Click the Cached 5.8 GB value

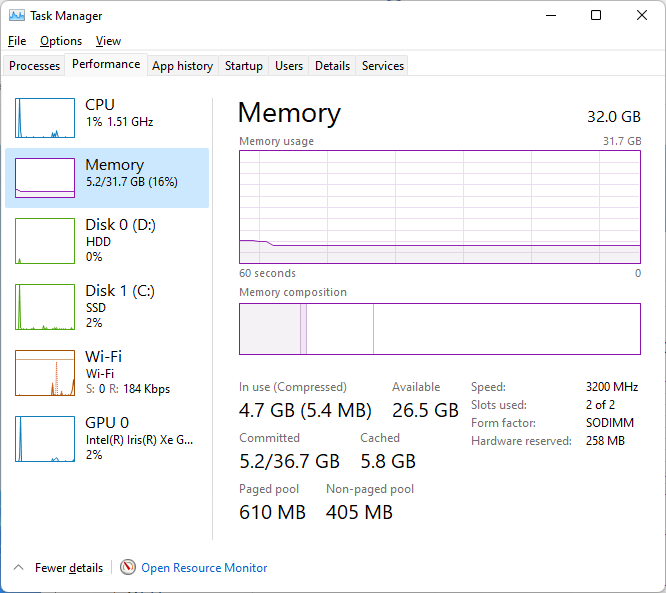(x=388, y=461)
